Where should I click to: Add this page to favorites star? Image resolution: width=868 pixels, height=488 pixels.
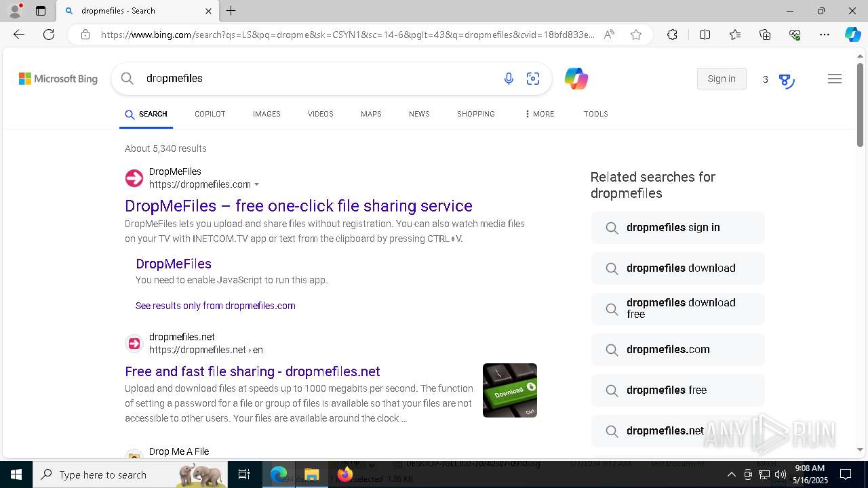tap(636, 35)
